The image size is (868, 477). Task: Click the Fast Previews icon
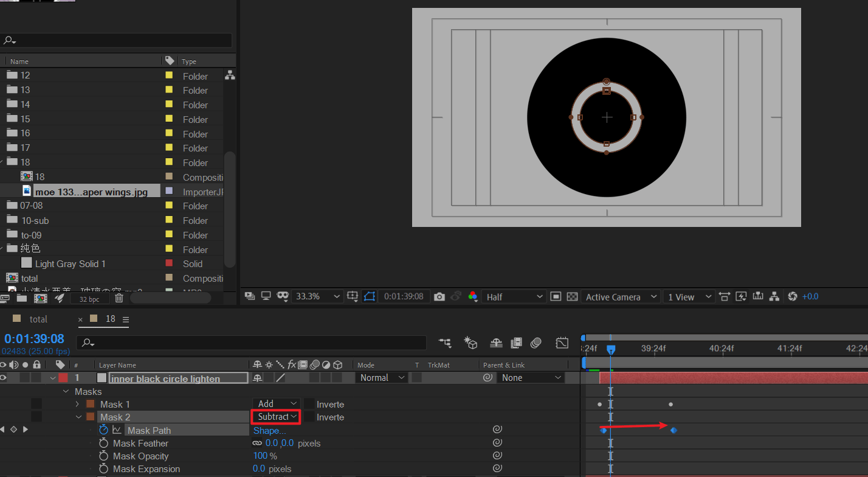click(x=740, y=296)
